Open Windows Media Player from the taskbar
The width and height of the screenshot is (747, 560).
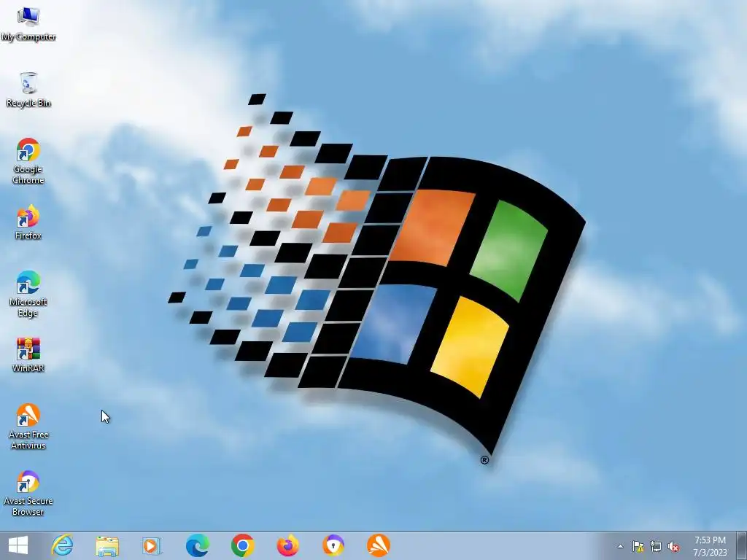point(152,545)
